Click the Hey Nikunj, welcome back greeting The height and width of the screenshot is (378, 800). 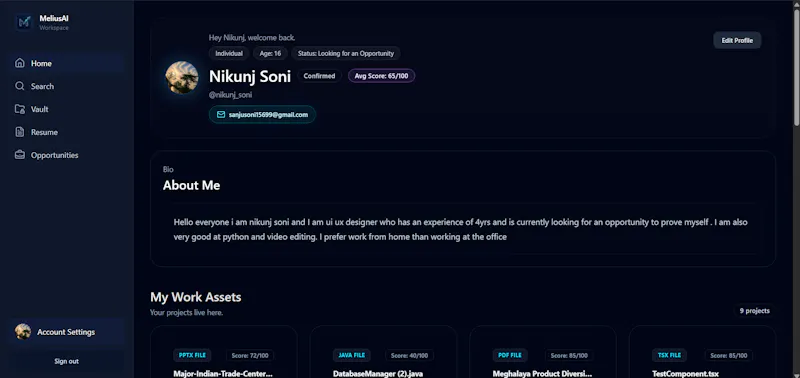[x=252, y=38]
